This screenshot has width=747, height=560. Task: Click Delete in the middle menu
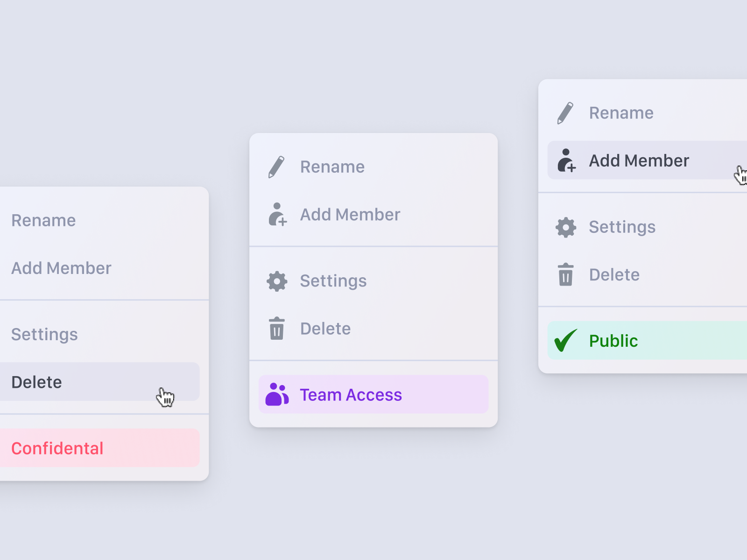click(325, 329)
